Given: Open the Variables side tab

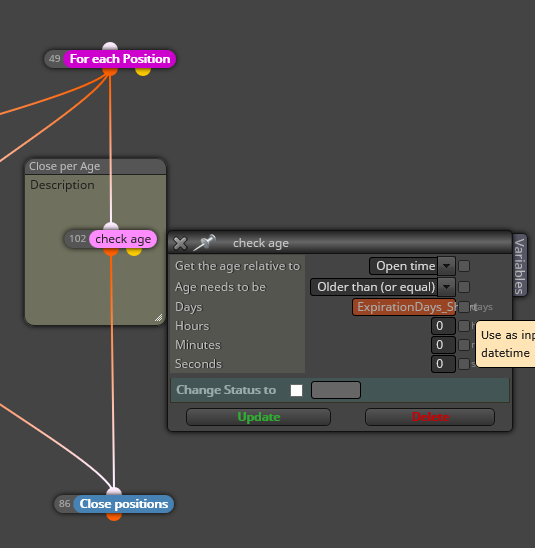Looking at the screenshot, I should tap(520, 265).
